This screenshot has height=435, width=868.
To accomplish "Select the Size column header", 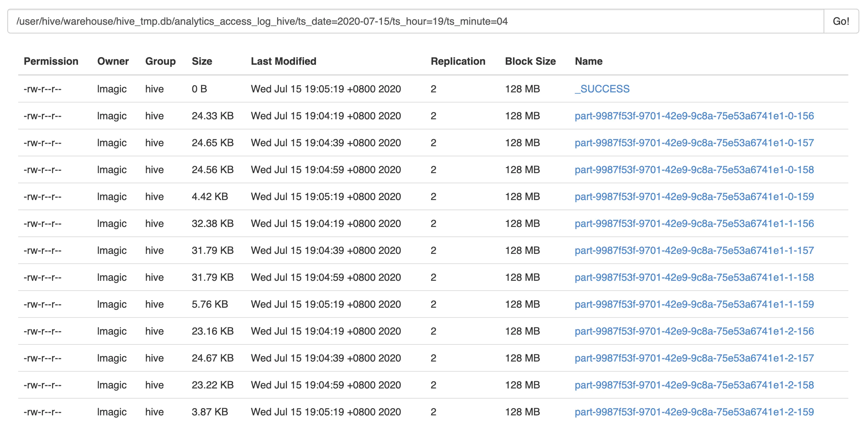I will (202, 61).
